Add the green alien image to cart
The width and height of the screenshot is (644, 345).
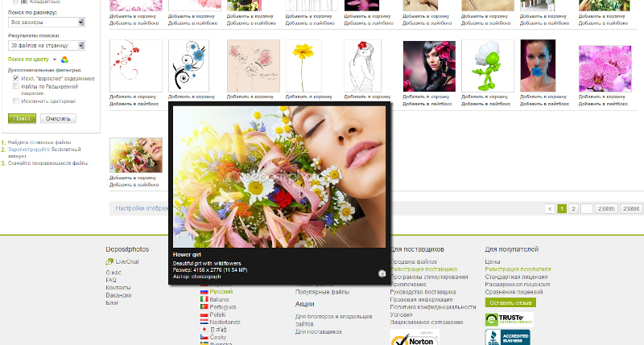(485, 97)
